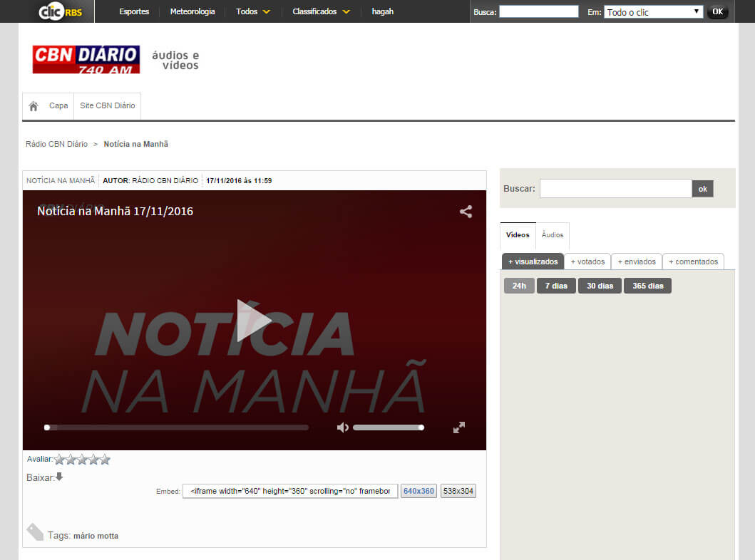Rate the video three stars
755x560 pixels.
82,460
